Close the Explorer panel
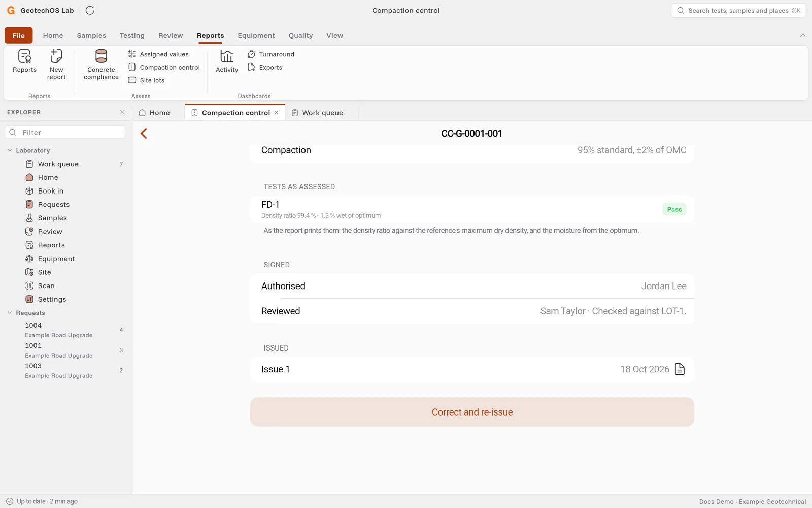Screen dimensions: 812x508 (x=122, y=112)
